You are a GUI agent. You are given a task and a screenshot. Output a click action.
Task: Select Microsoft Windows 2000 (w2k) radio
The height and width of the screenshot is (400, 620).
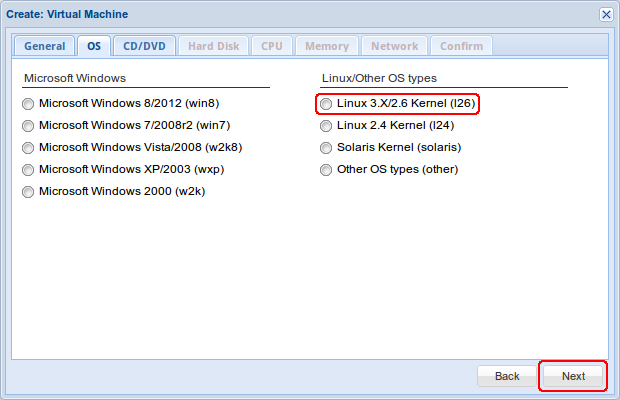[28, 192]
